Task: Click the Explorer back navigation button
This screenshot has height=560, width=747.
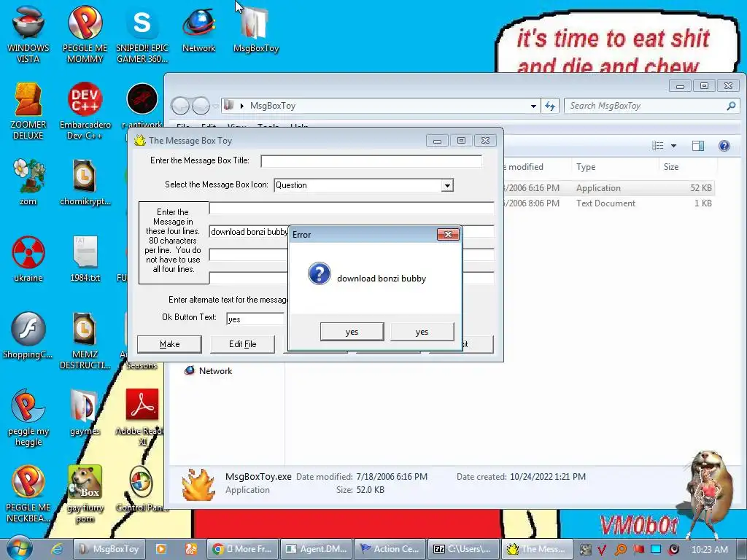Action: pyautogui.click(x=180, y=106)
